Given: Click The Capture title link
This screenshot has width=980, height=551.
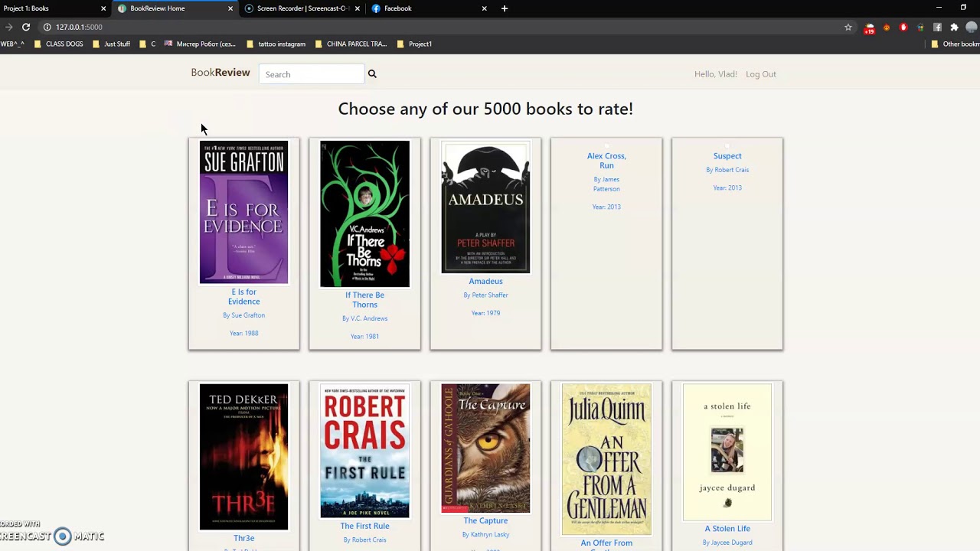Looking at the screenshot, I should pos(485,521).
